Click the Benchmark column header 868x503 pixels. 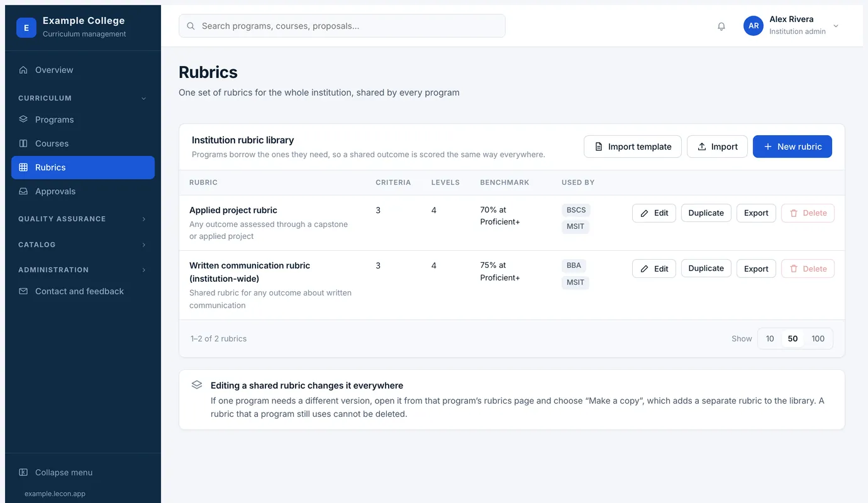pos(504,182)
